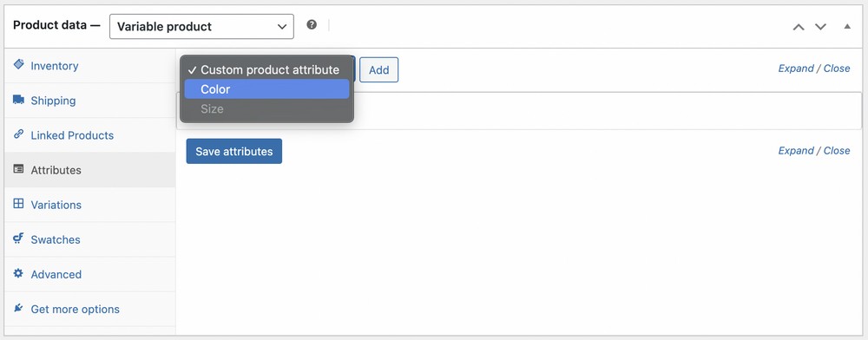Image resolution: width=868 pixels, height=340 pixels.
Task: Open the Variable product type dropdown
Action: (x=201, y=27)
